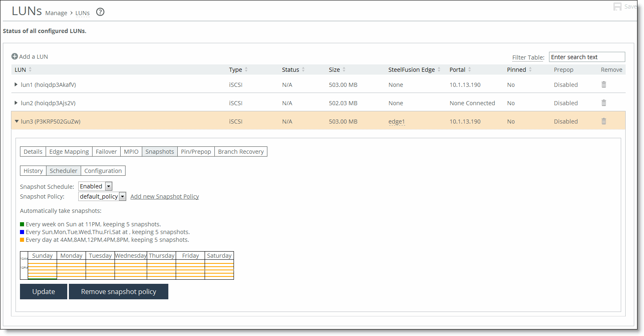Switch to the MPIO tab
The image size is (644, 336).
pyautogui.click(x=131, y=152)
